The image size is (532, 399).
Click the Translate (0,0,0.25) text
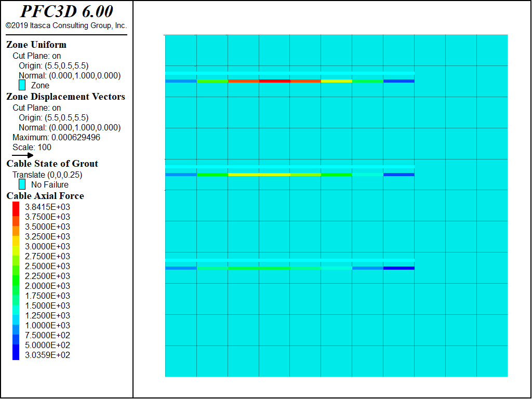[x=47, y=175]
